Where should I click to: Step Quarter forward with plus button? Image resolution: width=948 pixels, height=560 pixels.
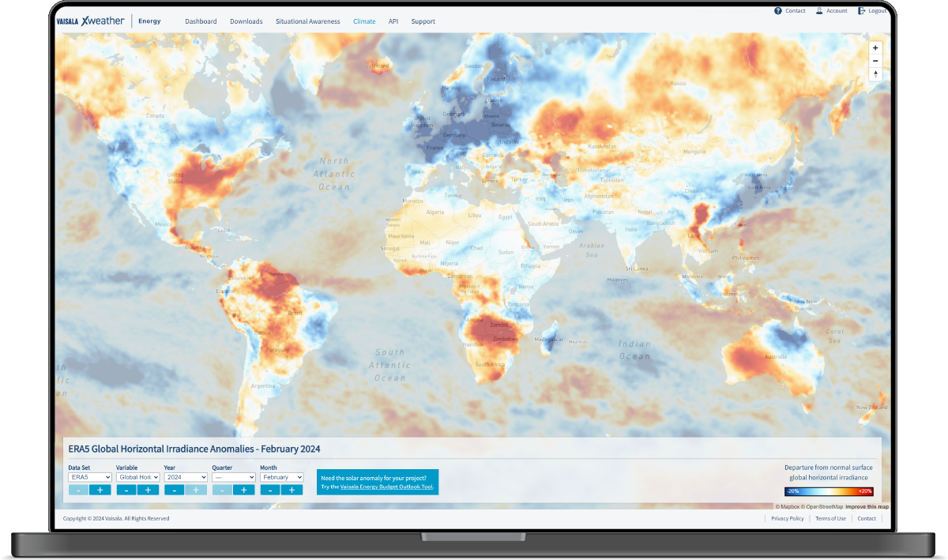(x=244, y=490)
